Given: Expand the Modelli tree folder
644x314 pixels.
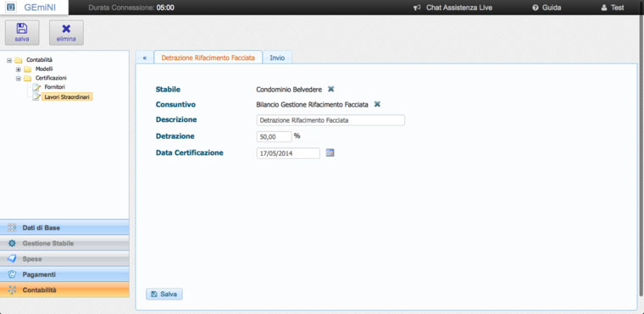Looking at the screenshot, I should click(18, 69).
